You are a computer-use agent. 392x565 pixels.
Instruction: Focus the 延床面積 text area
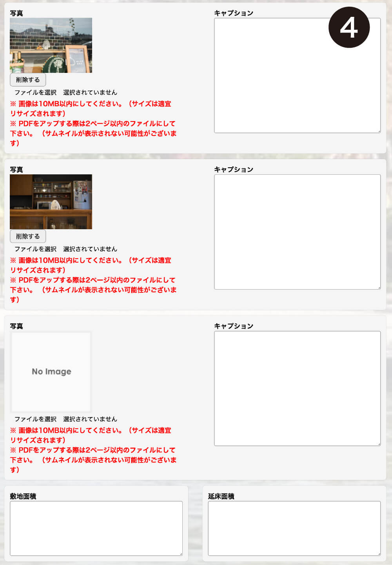[294, 528]
